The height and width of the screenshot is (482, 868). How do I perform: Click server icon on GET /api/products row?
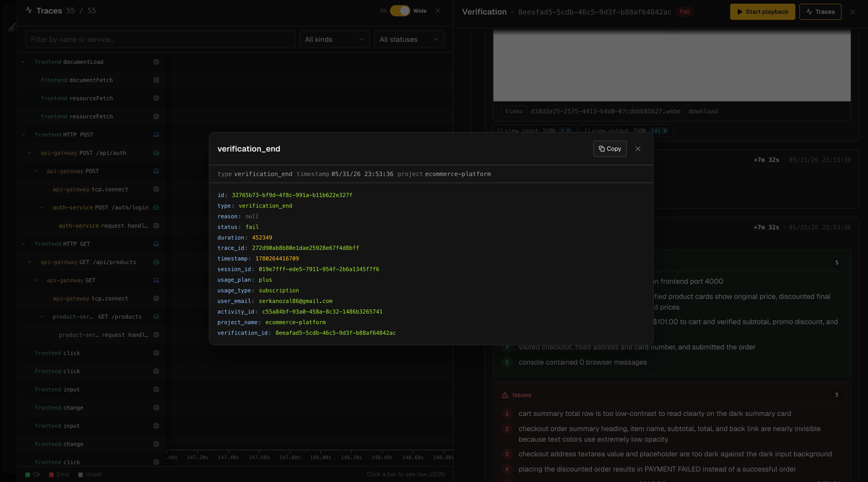click(156, 262)
